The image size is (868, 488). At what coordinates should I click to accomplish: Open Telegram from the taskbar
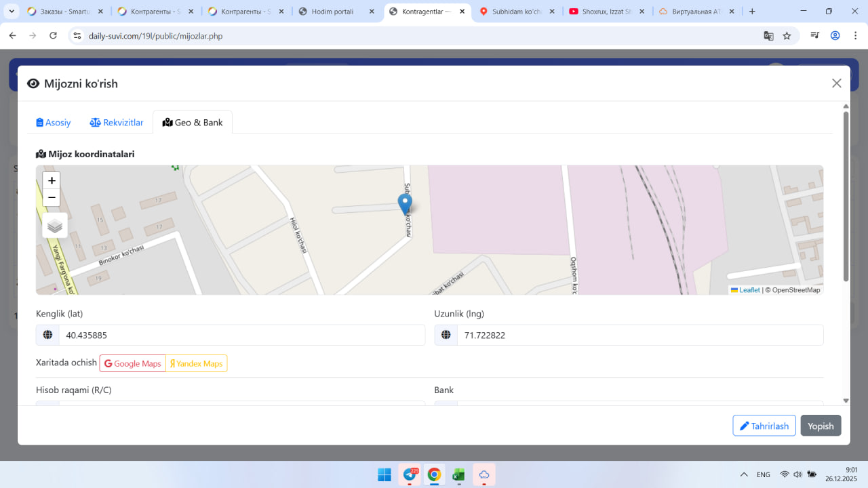click(x=410, y=474)
